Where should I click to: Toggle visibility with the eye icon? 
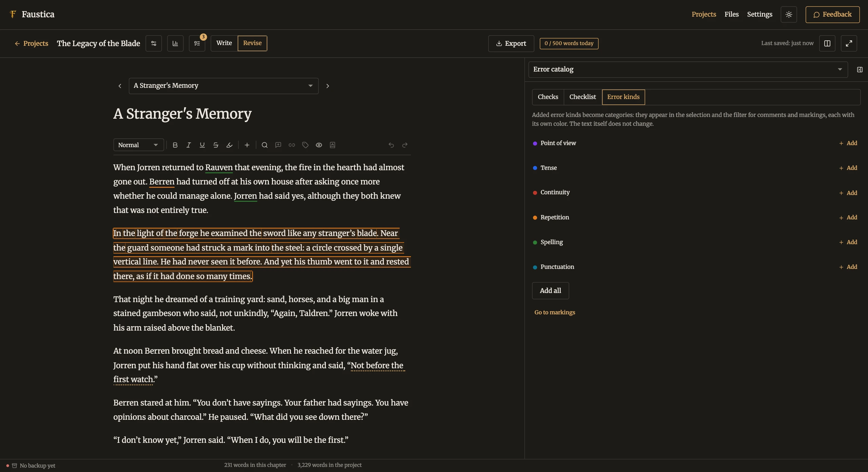point(319,145)
